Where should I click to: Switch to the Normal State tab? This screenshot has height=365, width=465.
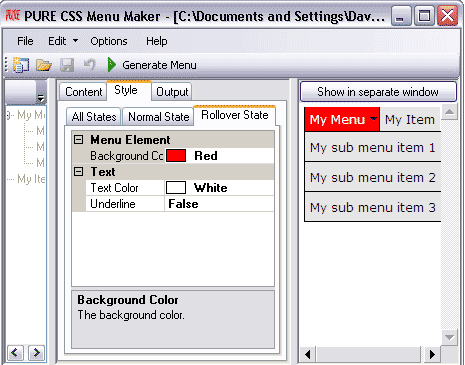(x=159, y=117)
